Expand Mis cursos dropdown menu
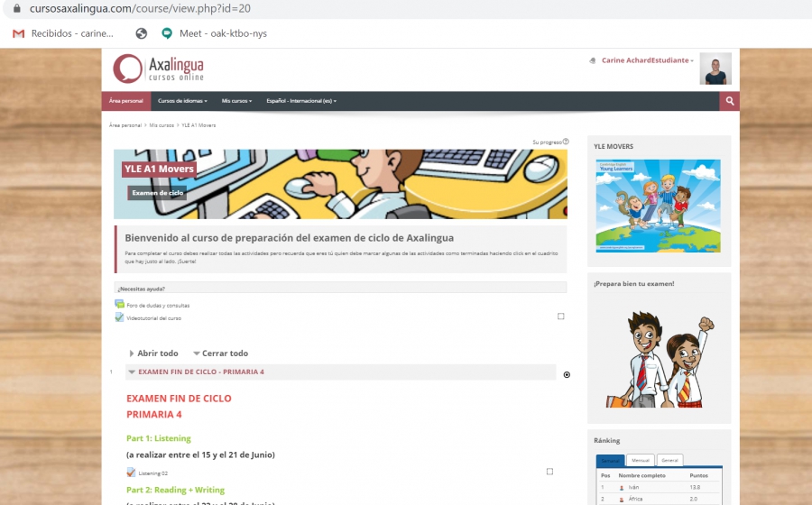Screen dimensions: 812x505 [236, 101]
